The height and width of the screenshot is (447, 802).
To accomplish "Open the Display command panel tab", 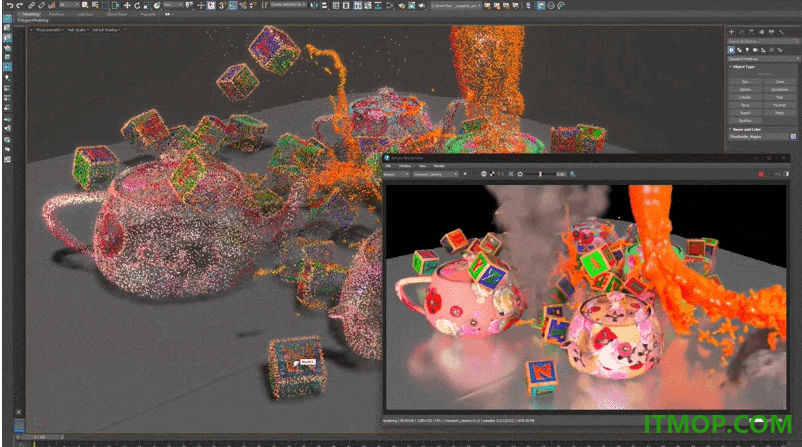I will [x=771, y=32].
